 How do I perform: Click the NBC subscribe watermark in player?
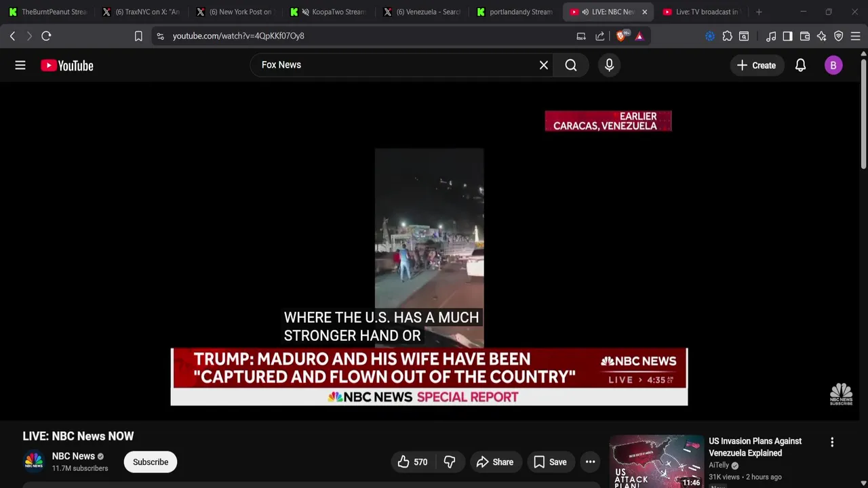[x=841, y=394]
